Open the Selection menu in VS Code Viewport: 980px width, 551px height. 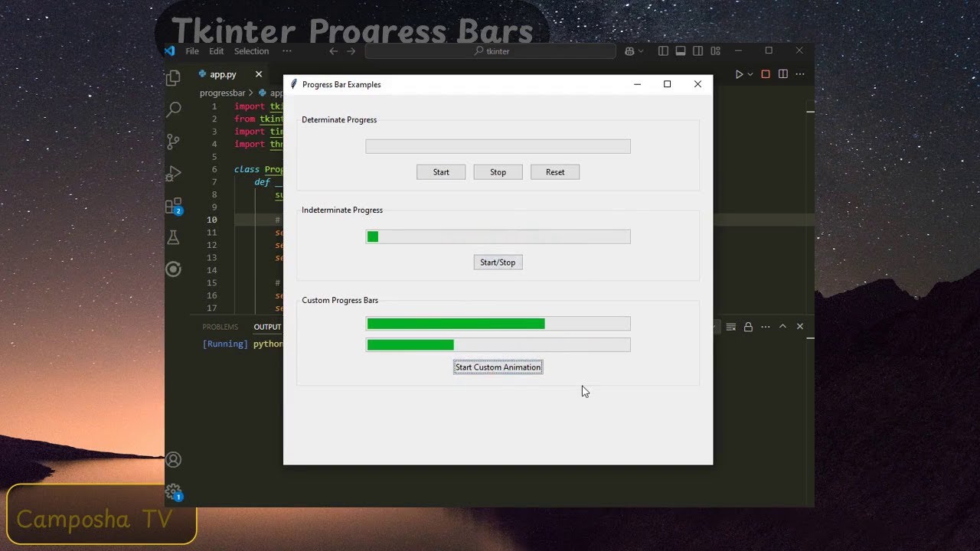251,51
